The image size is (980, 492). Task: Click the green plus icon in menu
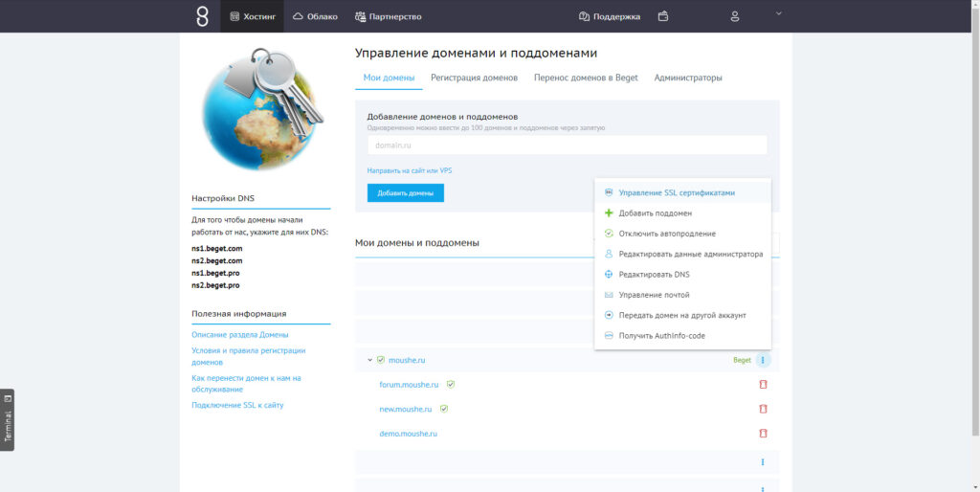coord(609,213)
